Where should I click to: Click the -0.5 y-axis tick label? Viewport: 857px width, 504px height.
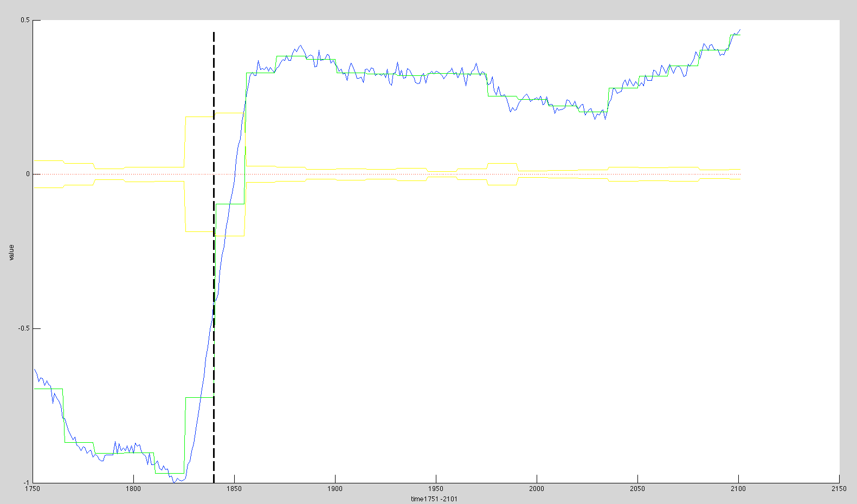tap(24, 328)
